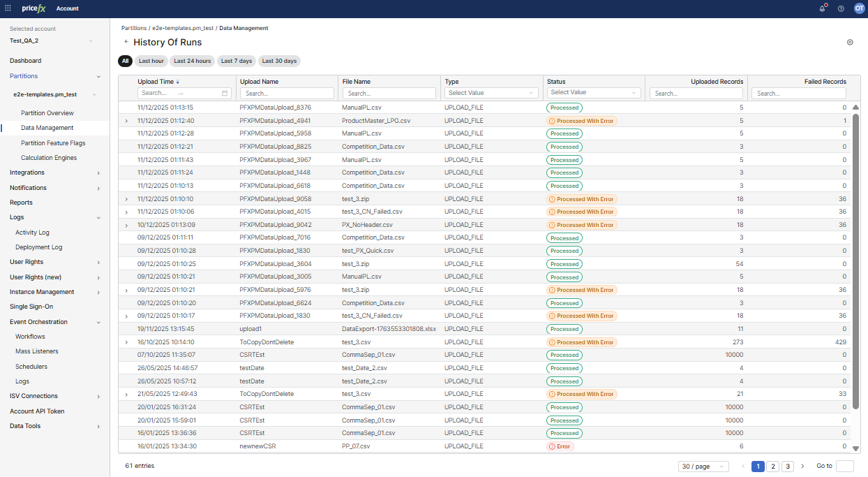Open the OT user avatar menu
The height and width of the screenshot is (477, 868).
(858, 8)
